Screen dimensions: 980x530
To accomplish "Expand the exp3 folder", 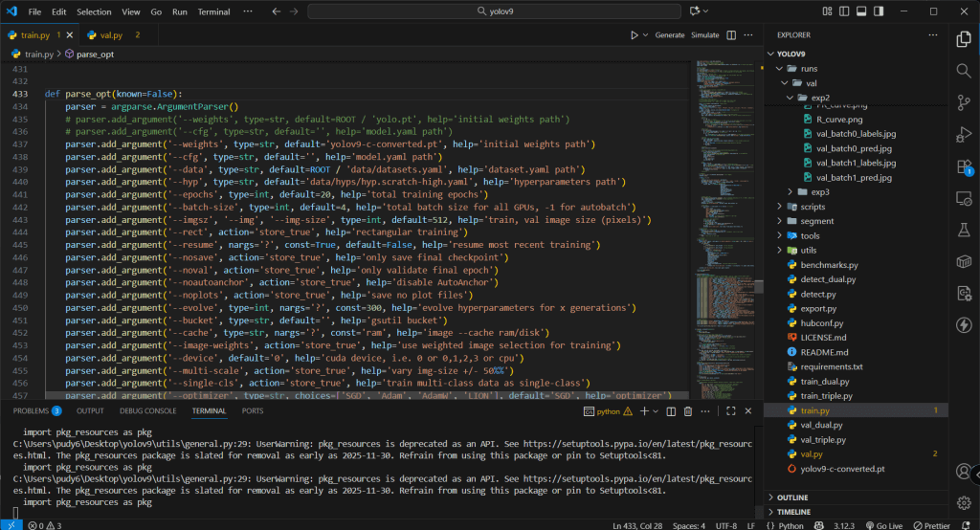I will (813, 191).
